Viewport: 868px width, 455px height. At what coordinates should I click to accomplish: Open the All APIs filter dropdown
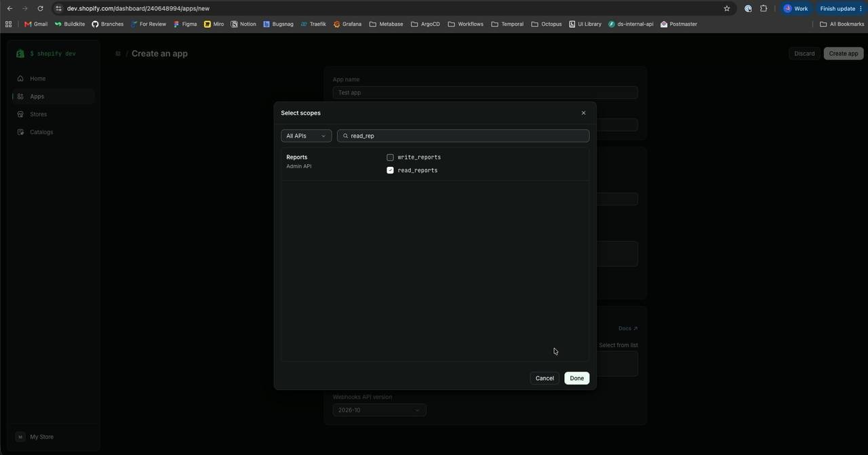pyautogui.click(x=306, y=136)
